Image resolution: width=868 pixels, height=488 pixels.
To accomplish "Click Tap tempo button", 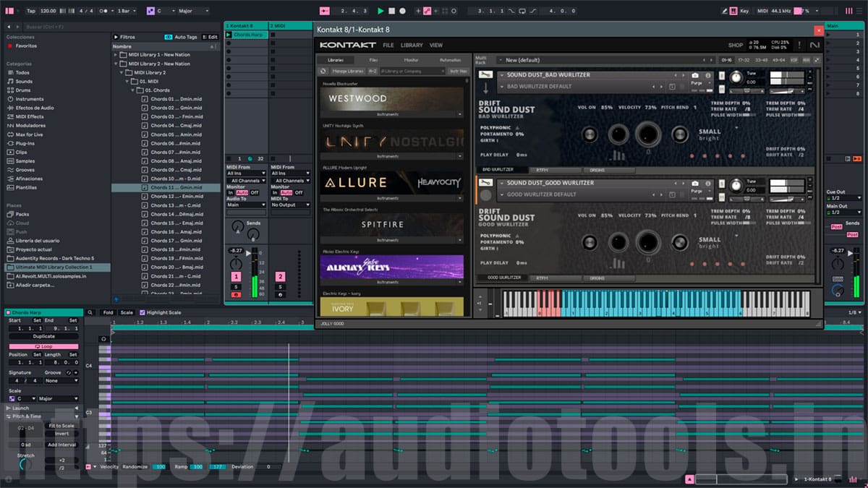I will [x=31, y=11].
